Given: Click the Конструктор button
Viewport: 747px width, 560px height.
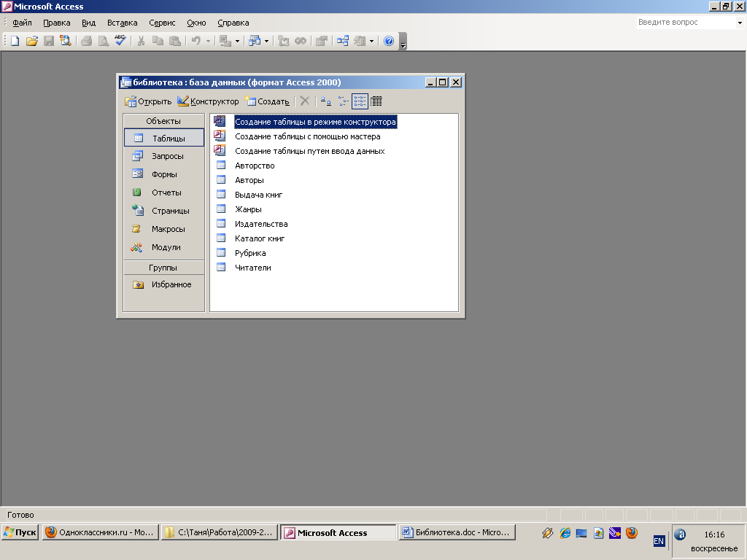Looking at the screenshot, I should point(208,101).
